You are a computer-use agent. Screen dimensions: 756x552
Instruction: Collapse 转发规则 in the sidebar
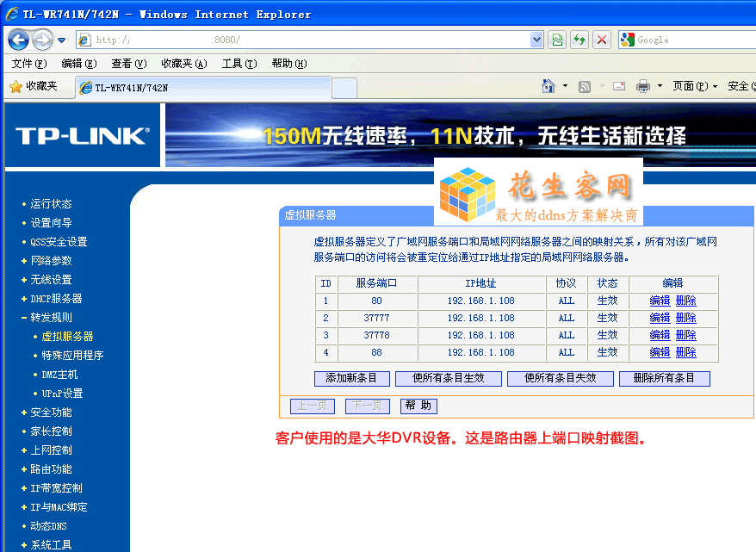pyautogui.click(x=51, y=318)
